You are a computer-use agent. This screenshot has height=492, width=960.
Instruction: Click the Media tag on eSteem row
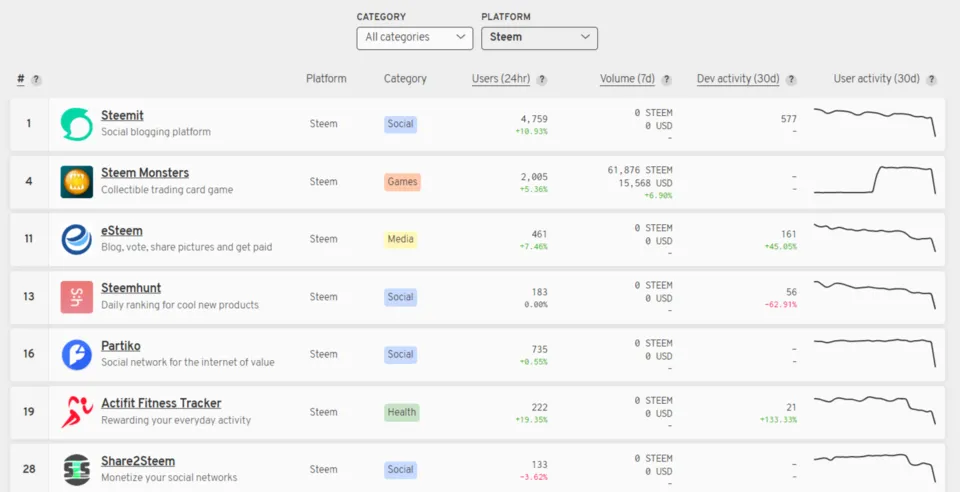click(400, 239)
